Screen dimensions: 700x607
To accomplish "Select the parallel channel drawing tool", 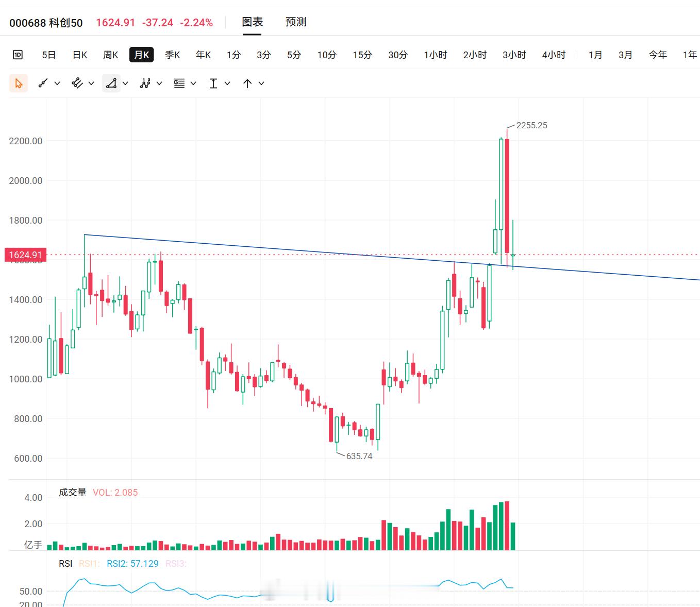I will point(77,83).
